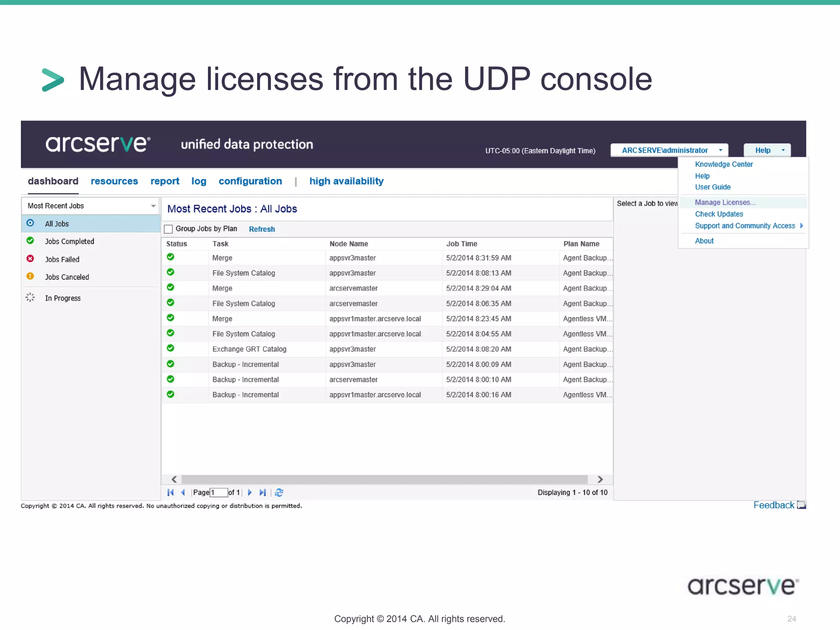Click status icon for 8:23:45 AM Merge job
This screenshot has height=630, width=840.
(171, 317)
